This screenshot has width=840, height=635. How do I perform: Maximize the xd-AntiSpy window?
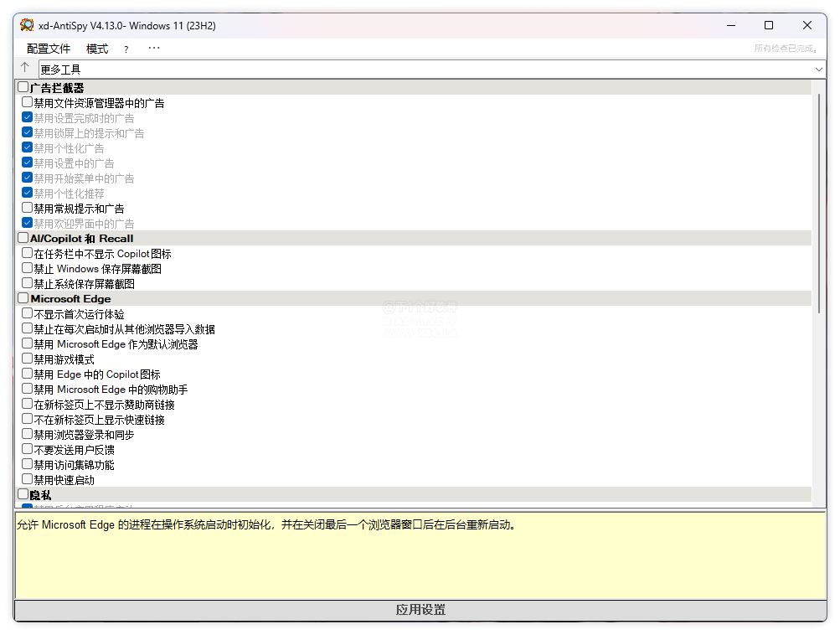(x=769, y=25)
